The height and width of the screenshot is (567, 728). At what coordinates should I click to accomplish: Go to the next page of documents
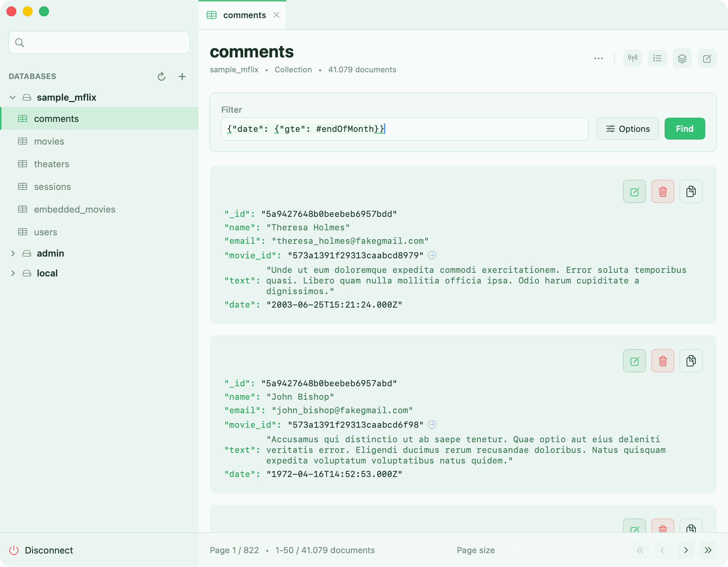(x=685, y=550)
